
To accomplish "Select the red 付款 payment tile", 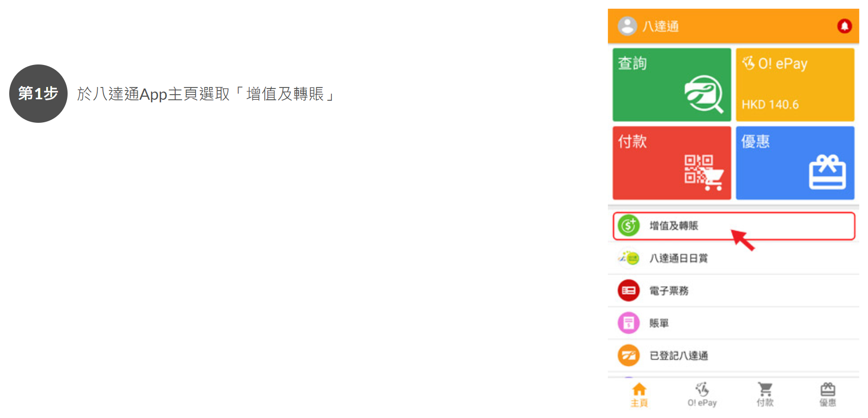I will [x=672, y=163].
